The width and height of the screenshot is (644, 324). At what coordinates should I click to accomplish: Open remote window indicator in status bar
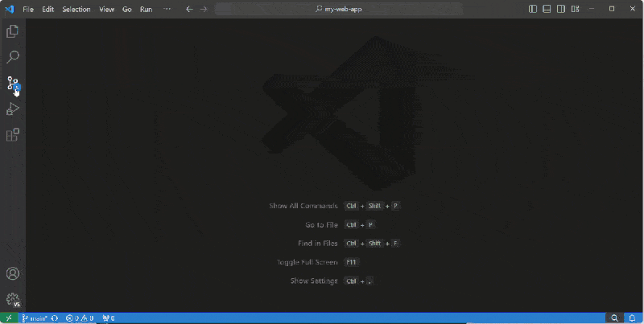pyautogui.click(x=9, y=318)
